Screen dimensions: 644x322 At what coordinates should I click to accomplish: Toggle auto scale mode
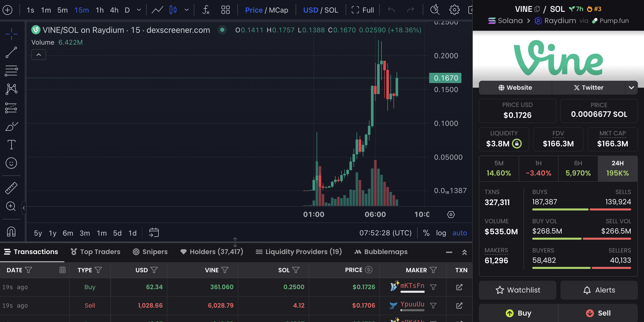coord(460,233)
